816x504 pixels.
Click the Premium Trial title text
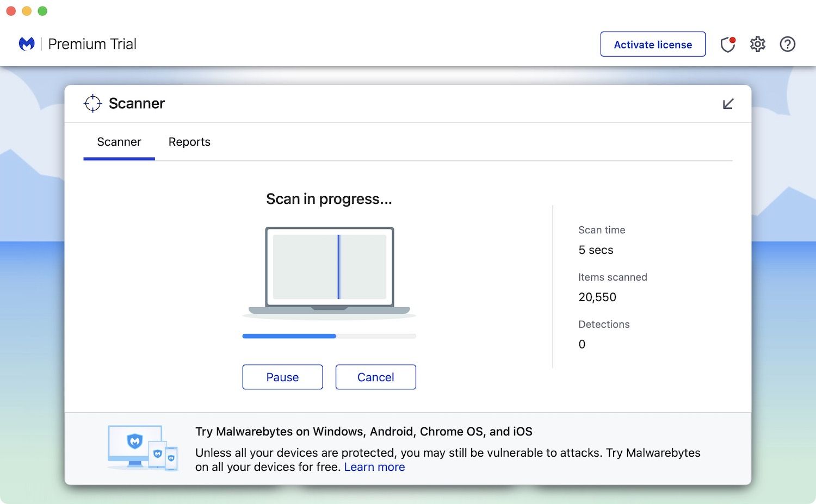[x=92, y=44]
